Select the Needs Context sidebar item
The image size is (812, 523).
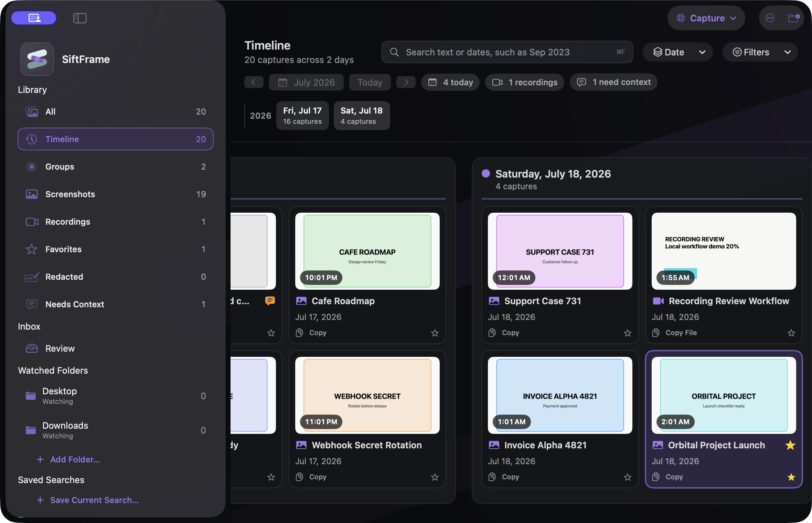pos(116,304)
